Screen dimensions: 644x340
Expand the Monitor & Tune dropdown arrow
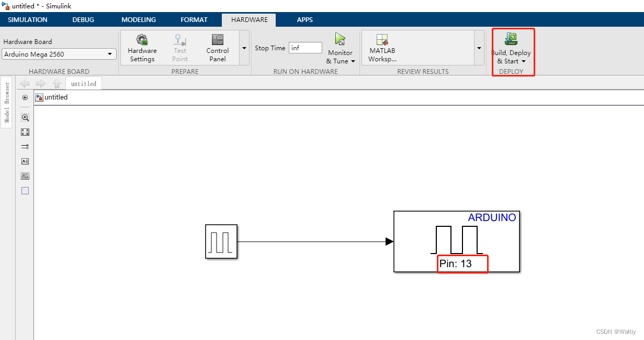pyautogui.click(x=353, y=61)
